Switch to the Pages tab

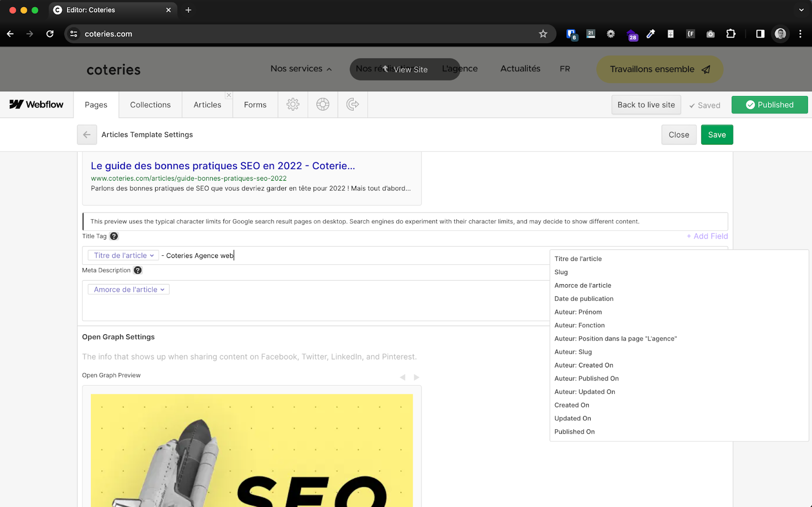click(96, 105)
